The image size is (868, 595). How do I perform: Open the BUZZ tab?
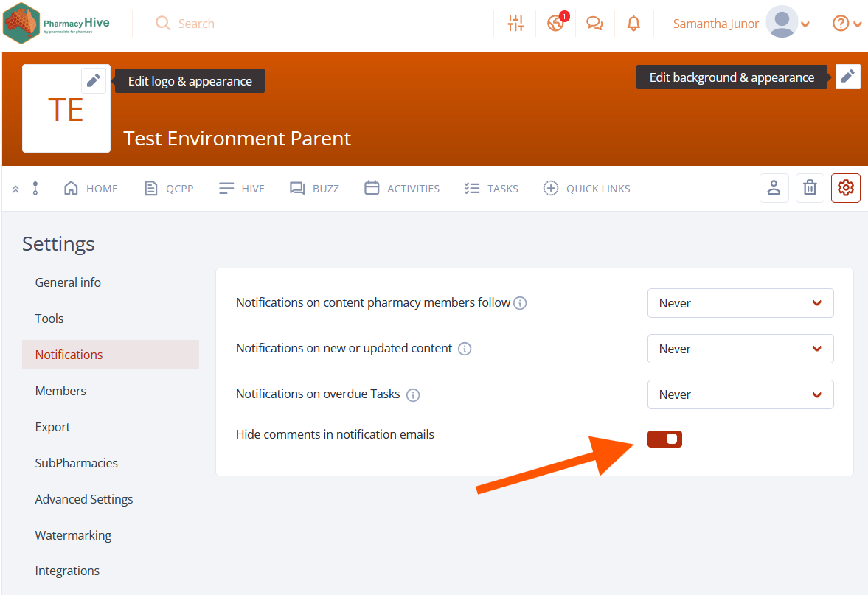click(314, 189)
